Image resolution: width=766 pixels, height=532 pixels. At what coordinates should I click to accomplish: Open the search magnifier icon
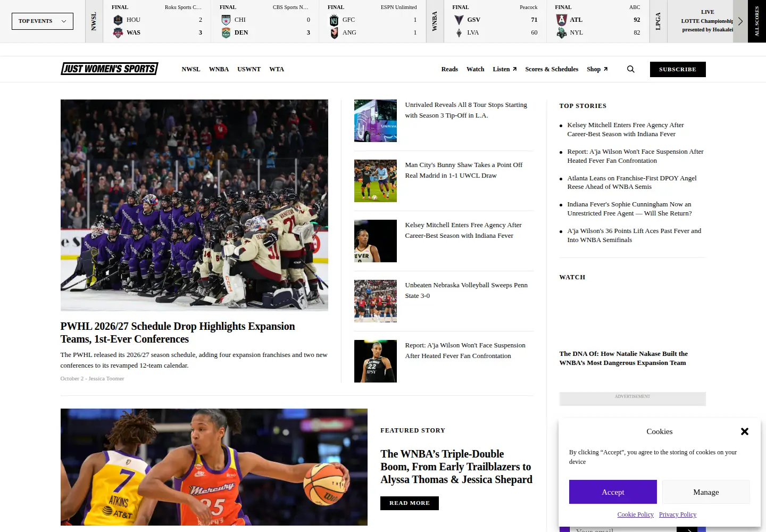pyautogui.click(x=631, y=69)
